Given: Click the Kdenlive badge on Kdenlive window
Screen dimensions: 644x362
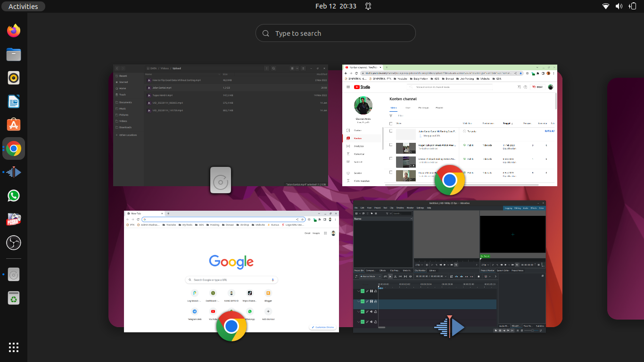Looking at the screenshot, I should [x=450, y=326].
